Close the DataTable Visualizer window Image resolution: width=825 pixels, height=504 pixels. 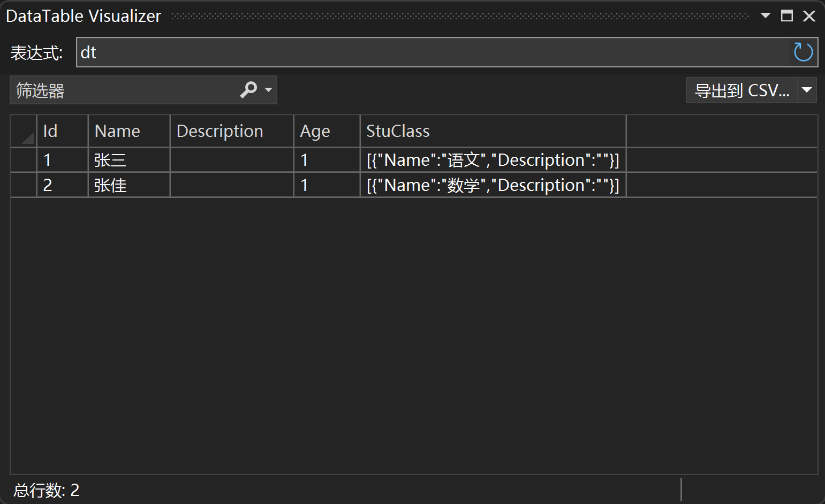(809, 16)
